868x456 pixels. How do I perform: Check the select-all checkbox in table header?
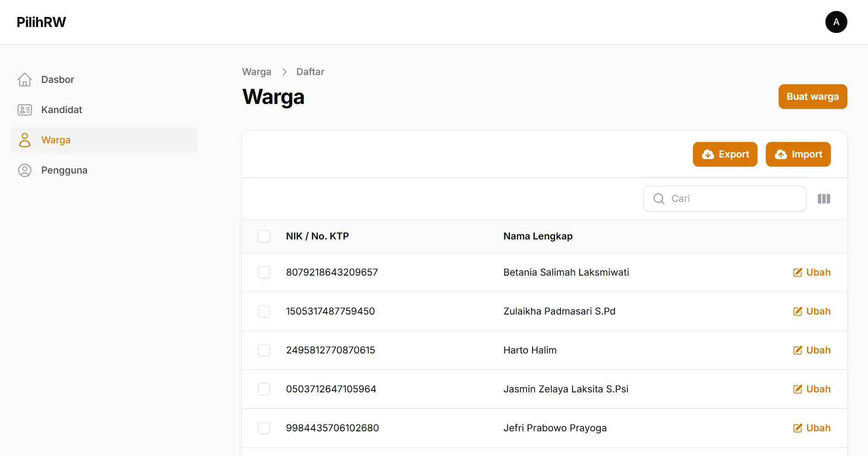264,236
